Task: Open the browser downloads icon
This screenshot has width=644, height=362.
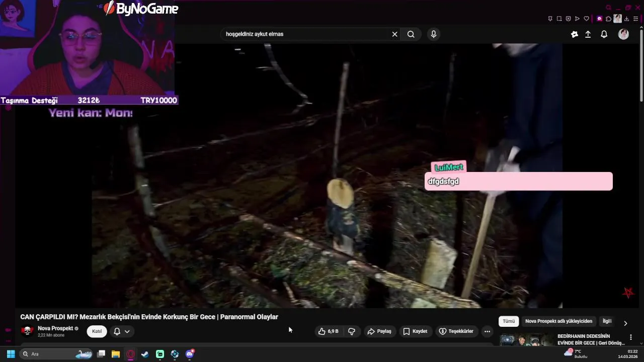Action: coord(626,19)
